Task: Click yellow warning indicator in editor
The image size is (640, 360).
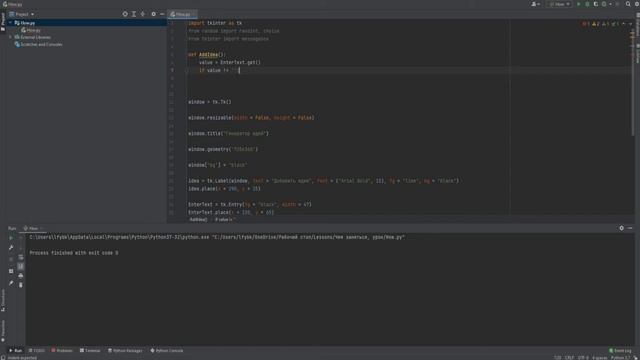Action: click(x=596, y=24)
